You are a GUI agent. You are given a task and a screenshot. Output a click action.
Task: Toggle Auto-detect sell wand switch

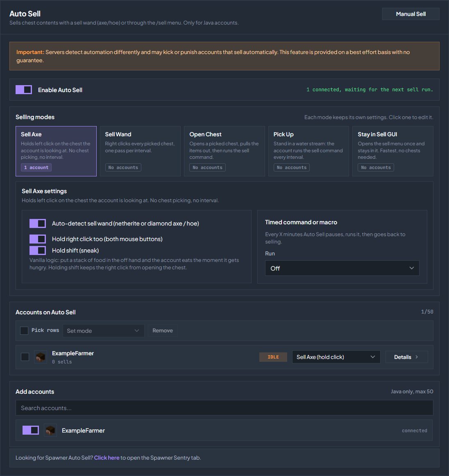tap(38, 223)
